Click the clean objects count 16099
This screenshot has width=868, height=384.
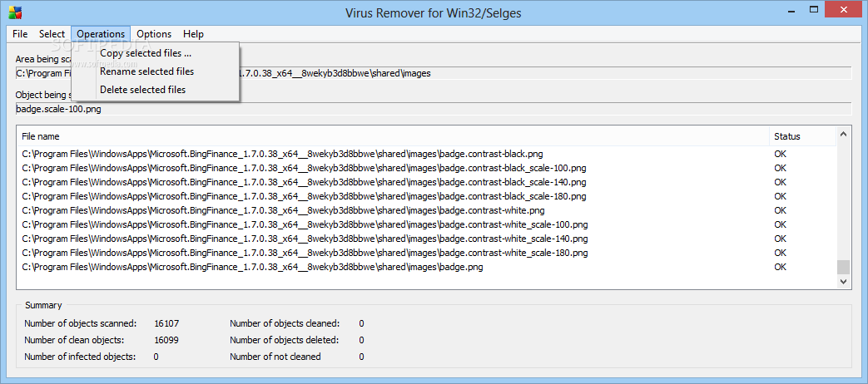[166, 340]
